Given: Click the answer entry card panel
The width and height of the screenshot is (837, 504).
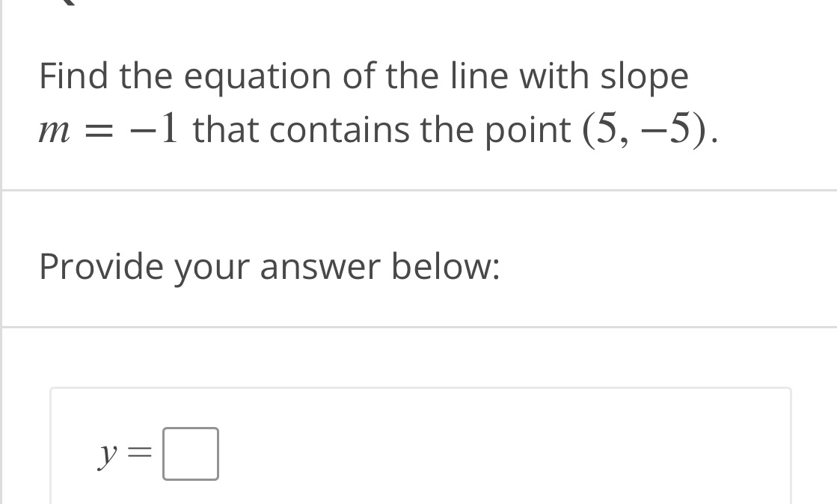Looking at the screenshot, I should click(x=419, y=445).
